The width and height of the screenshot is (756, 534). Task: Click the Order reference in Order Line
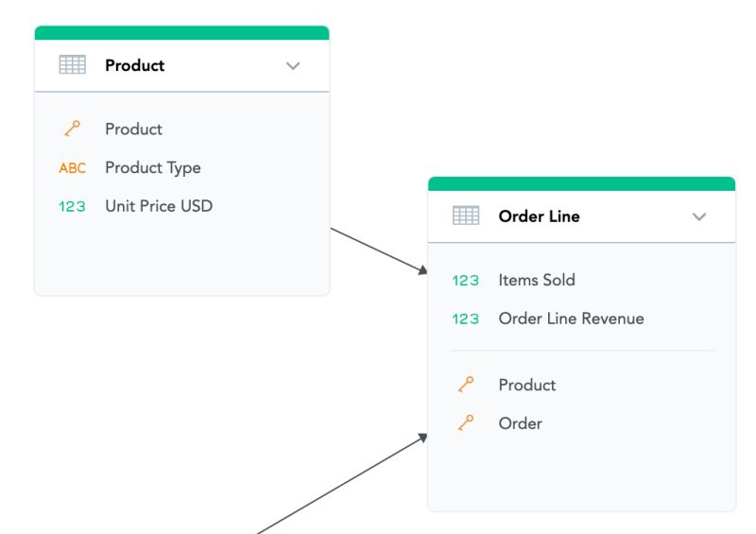520,423
